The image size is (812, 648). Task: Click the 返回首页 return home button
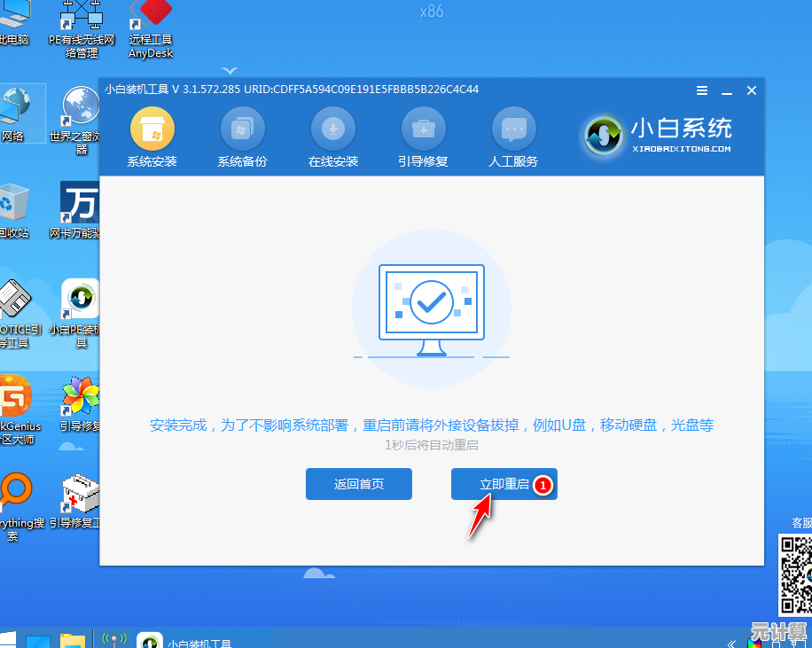click(358, 484)
